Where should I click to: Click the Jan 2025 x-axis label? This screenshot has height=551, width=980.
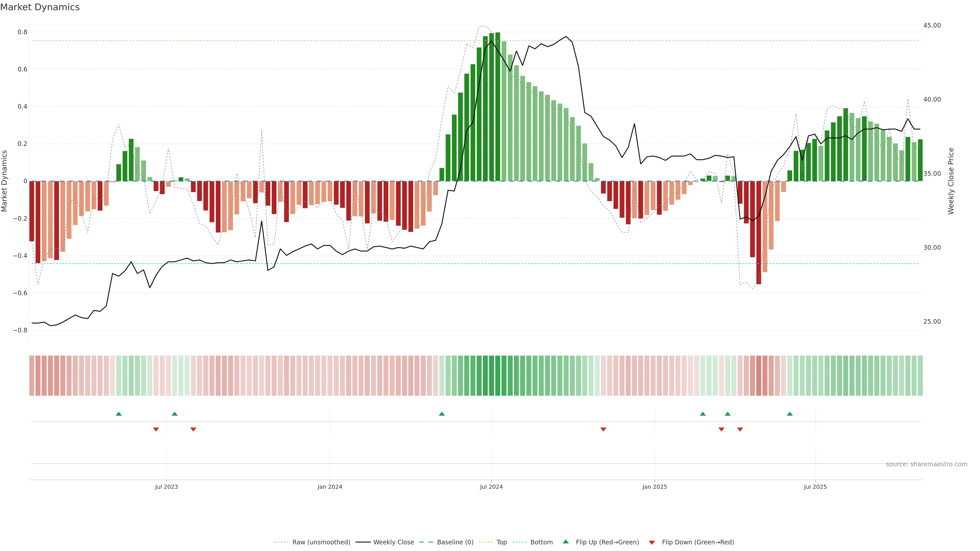(x=654, y=487)
